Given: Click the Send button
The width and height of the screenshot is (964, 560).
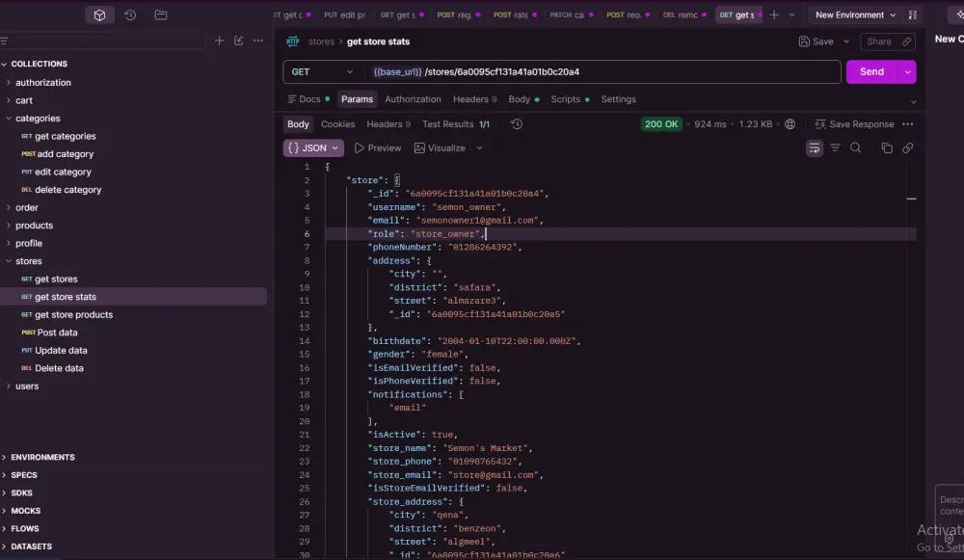Looking at the screenshot, I should pos(871,72).
